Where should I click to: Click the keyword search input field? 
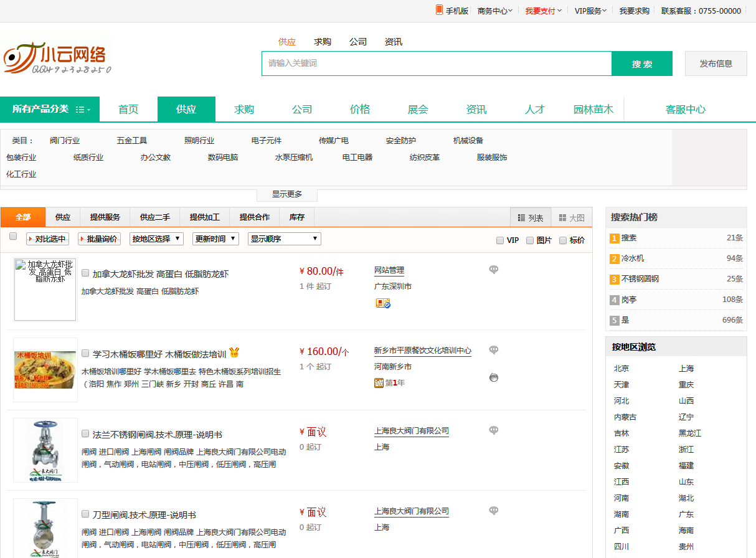coord(436,64)
